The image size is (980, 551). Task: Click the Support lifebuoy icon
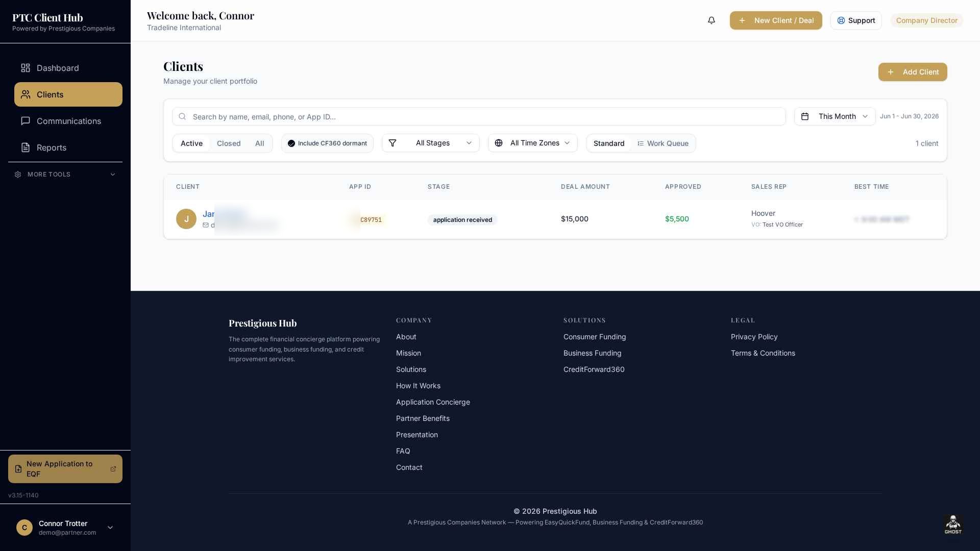[841, 20]
